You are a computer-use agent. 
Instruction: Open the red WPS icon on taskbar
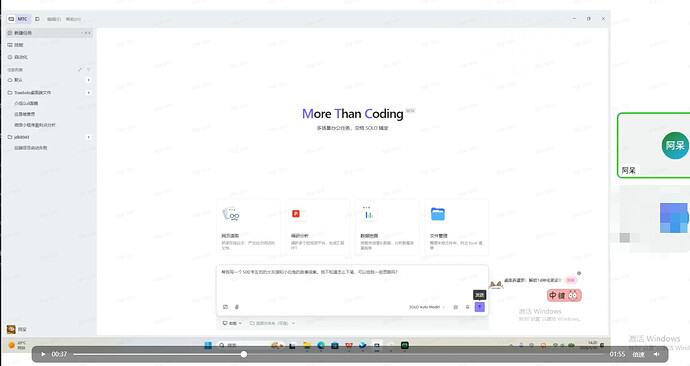click(349, 345)
